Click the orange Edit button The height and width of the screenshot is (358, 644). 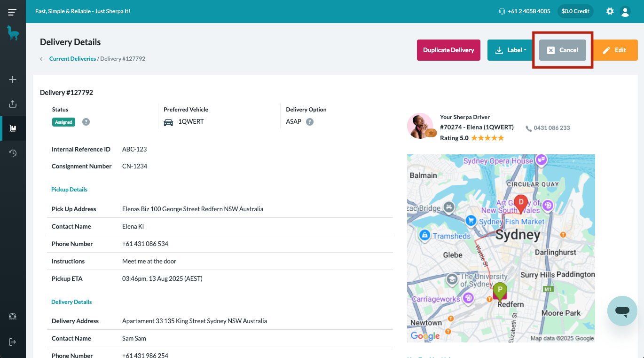pyautogui.click(x=615, y=50)
